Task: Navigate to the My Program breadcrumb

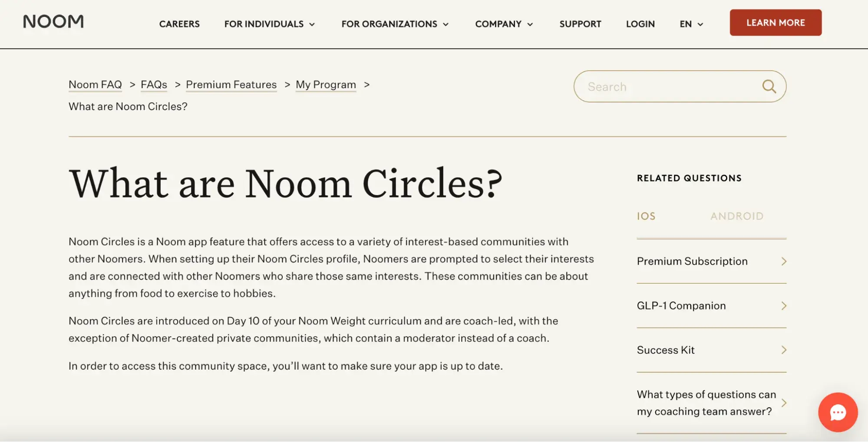Action: 326,85
